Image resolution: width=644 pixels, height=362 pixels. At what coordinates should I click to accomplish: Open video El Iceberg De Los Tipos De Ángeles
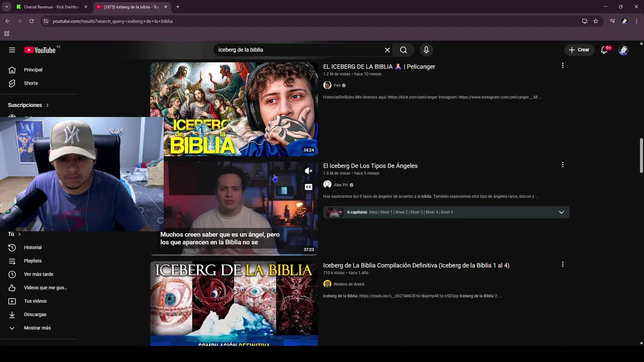click(370, 166)
